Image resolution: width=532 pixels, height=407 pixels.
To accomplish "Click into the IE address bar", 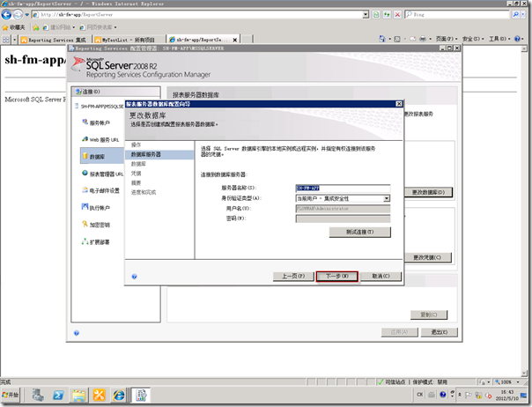I will point(196,14).
